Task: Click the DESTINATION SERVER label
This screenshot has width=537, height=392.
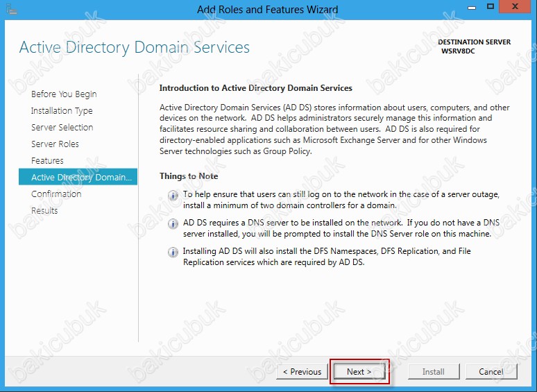Action: click(475, 42)
